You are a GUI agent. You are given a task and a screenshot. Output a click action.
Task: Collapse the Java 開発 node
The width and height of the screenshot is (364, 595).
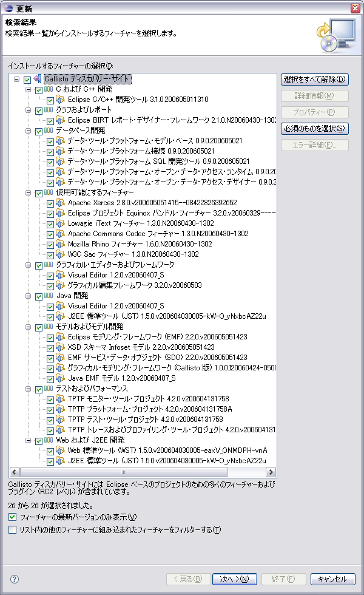(28, 296)
